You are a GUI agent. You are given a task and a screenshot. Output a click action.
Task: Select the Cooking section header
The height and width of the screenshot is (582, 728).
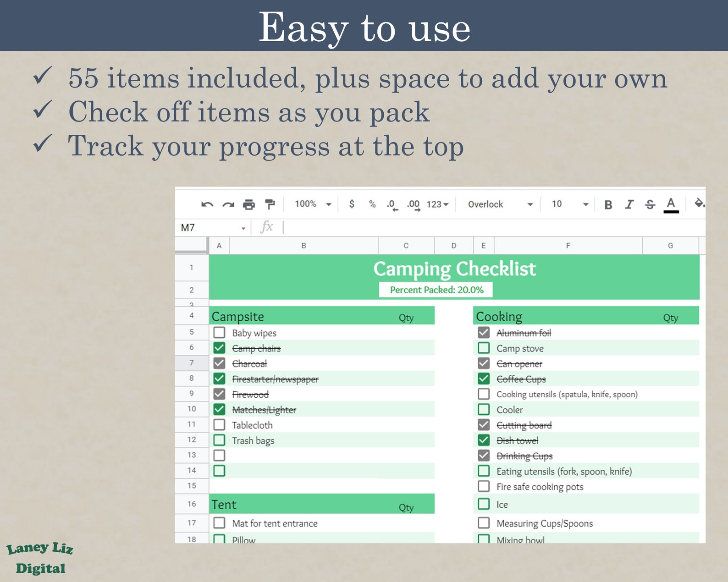(586, 316)
